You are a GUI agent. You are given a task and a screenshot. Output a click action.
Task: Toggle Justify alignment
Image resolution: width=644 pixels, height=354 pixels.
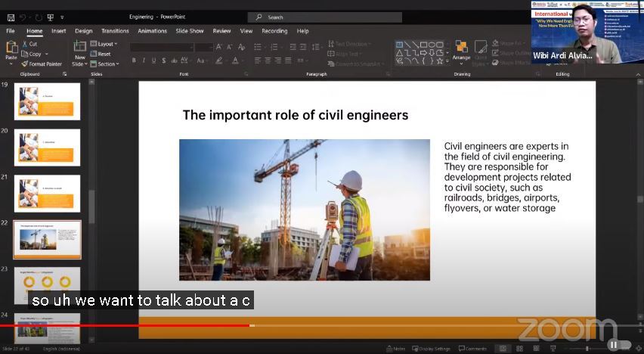coord(288,61)
